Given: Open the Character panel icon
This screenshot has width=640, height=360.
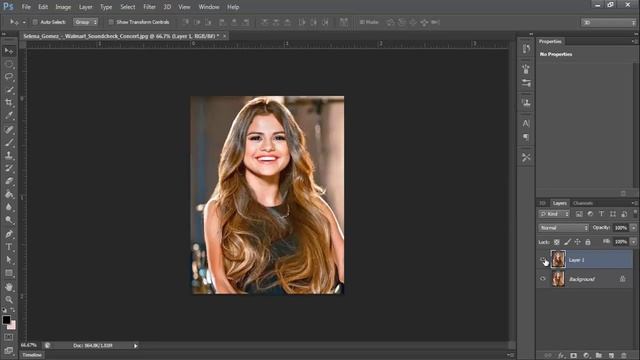Looking at the screenshot, I should coord(526,123).
